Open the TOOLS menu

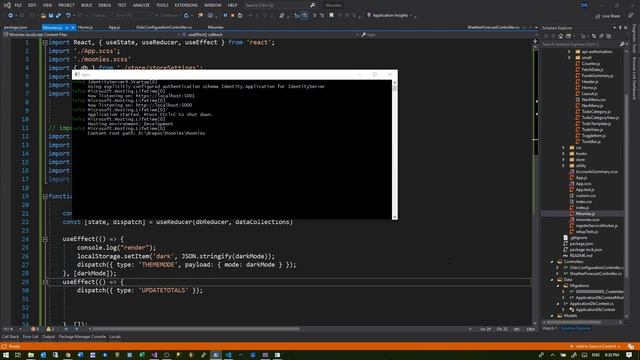pos(162,5)
